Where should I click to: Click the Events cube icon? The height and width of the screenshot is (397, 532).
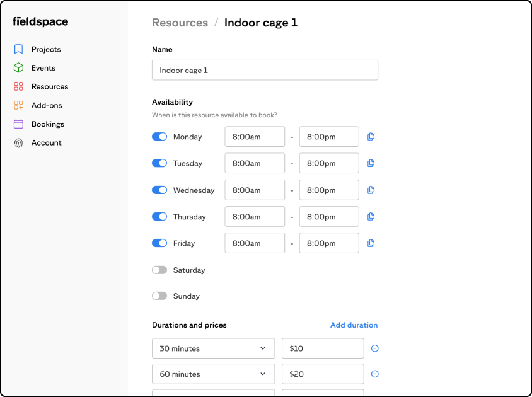click(x=19, y=68)
